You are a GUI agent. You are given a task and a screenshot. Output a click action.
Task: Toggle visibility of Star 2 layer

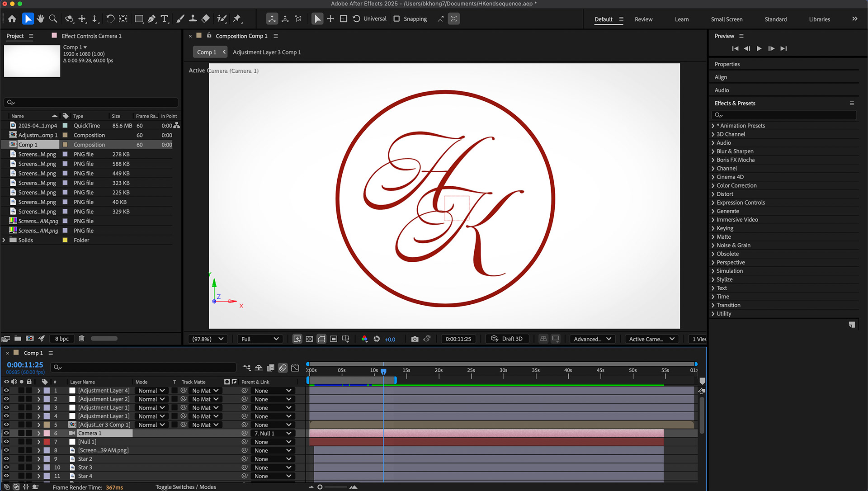pyautogui.click(x=6, y=459)
